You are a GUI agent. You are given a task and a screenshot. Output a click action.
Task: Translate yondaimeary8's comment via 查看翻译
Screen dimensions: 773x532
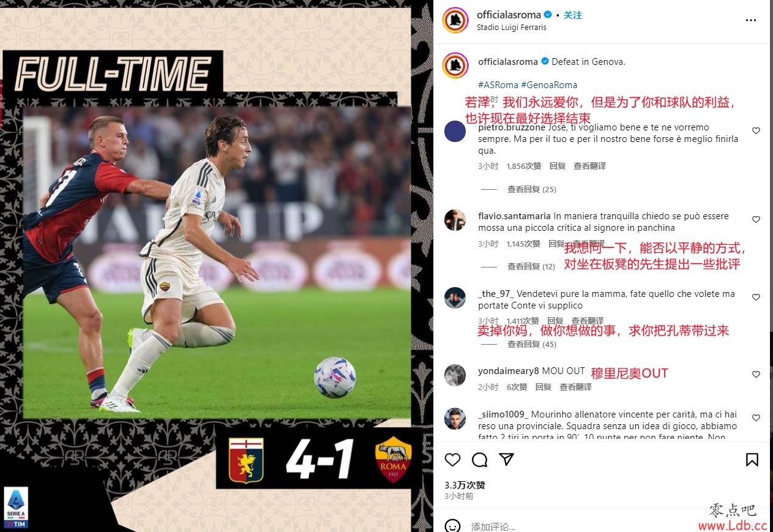tap(575, 387)
